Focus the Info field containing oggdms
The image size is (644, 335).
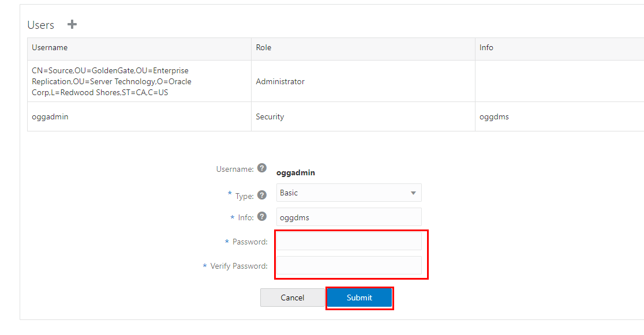pyautogui.click(x=349, y=217)
